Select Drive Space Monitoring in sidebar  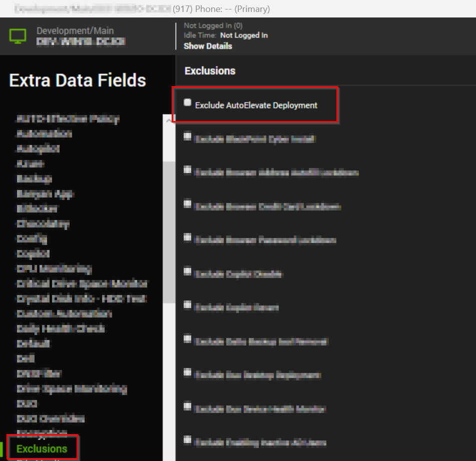pos(72,388)
